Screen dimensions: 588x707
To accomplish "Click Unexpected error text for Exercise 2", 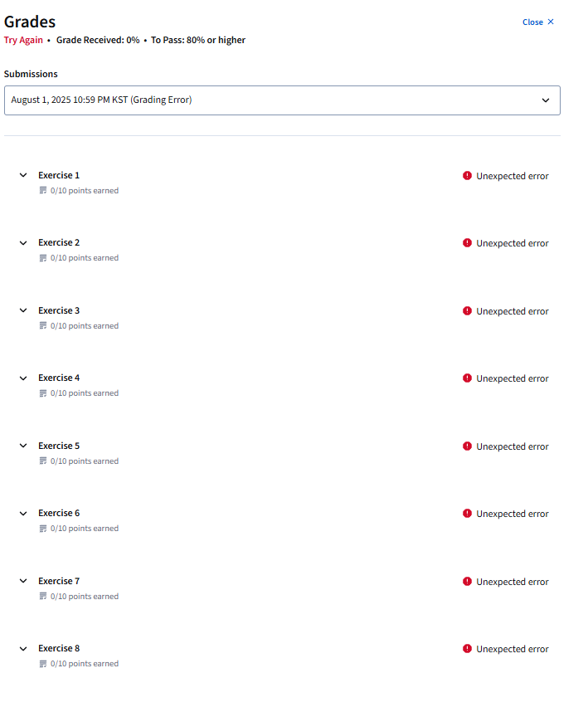I will coord(512,244).
